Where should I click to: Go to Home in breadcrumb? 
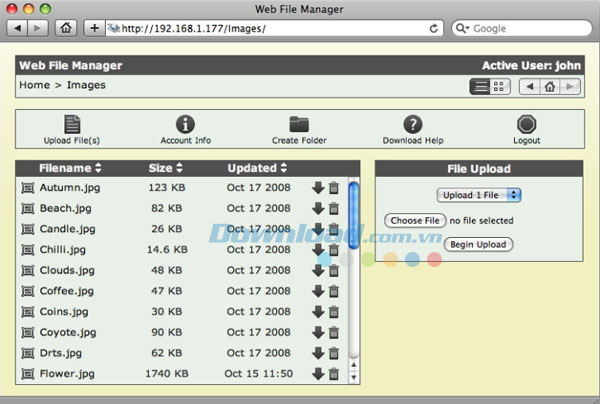click(34, 85)
